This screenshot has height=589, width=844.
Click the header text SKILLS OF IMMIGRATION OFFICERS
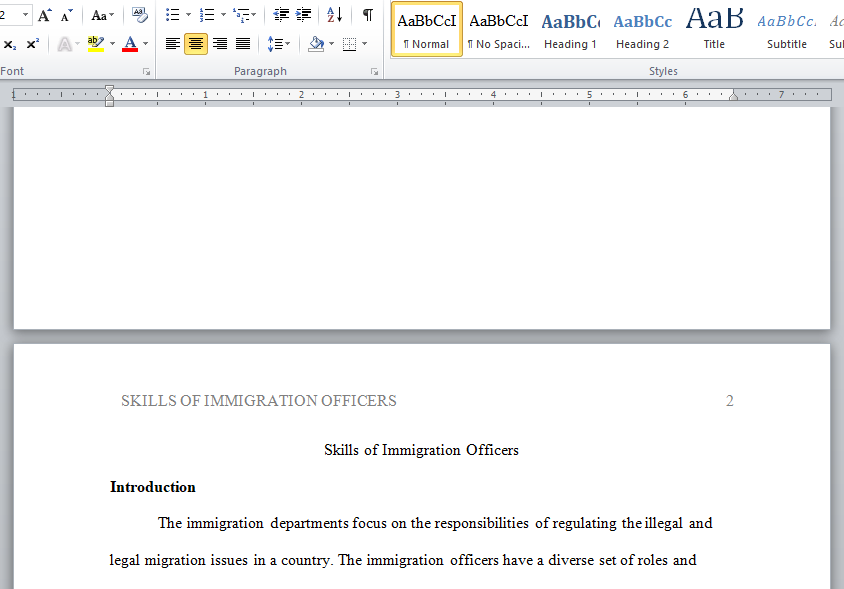258,401
